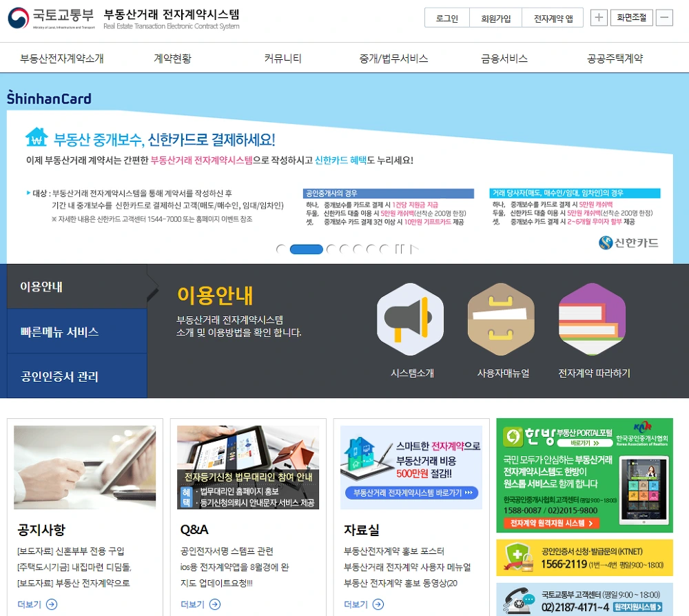Open the 전자계약 따라하기 books icon

point(592,320)
